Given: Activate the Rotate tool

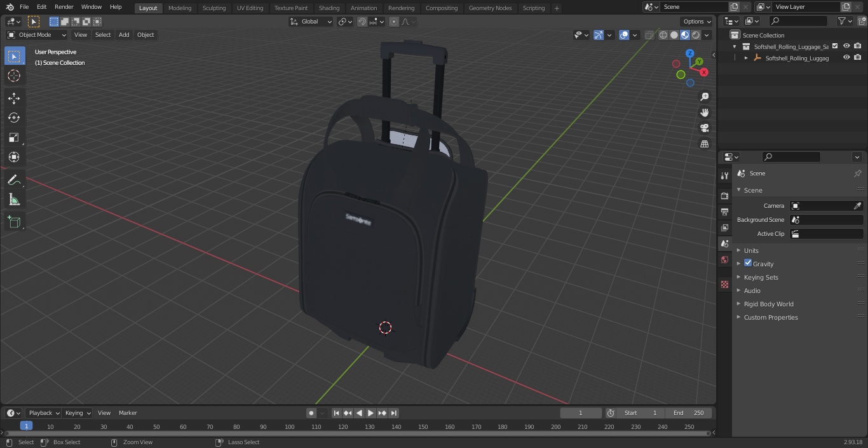Looking at the screenshot, I should (x=14, y=118).
